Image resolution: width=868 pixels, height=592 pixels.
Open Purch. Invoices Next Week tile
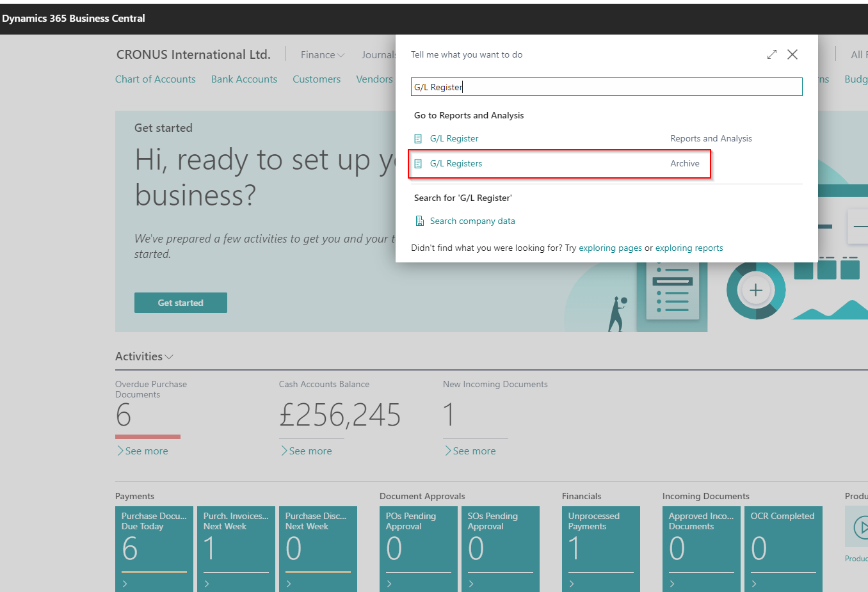click(236, 548)
